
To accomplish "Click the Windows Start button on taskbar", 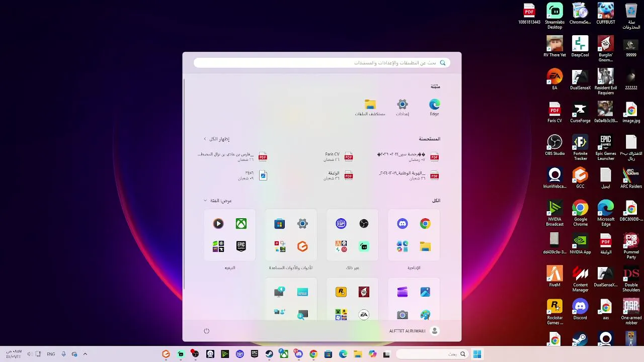I will (477, 354).
